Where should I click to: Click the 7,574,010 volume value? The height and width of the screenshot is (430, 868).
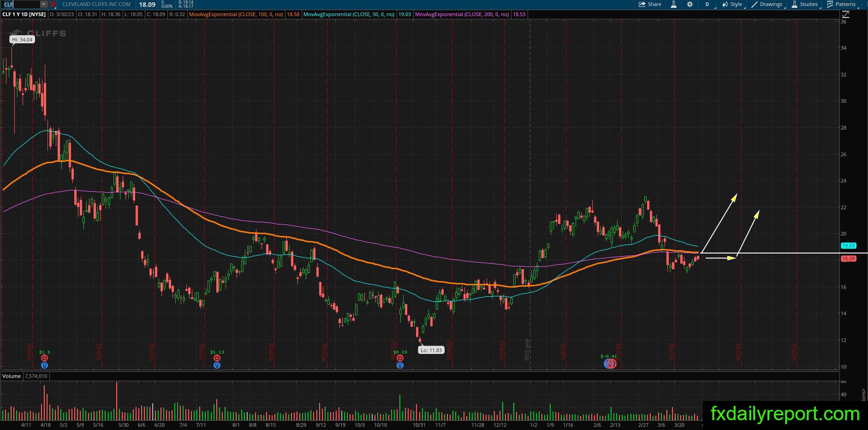[36, 376]
